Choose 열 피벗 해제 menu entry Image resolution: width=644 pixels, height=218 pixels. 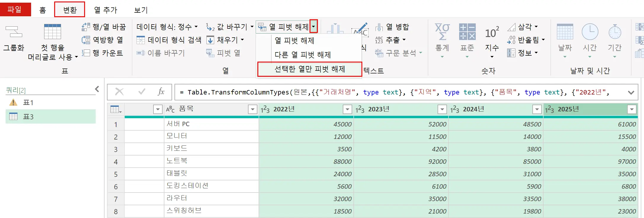(309, 41)
